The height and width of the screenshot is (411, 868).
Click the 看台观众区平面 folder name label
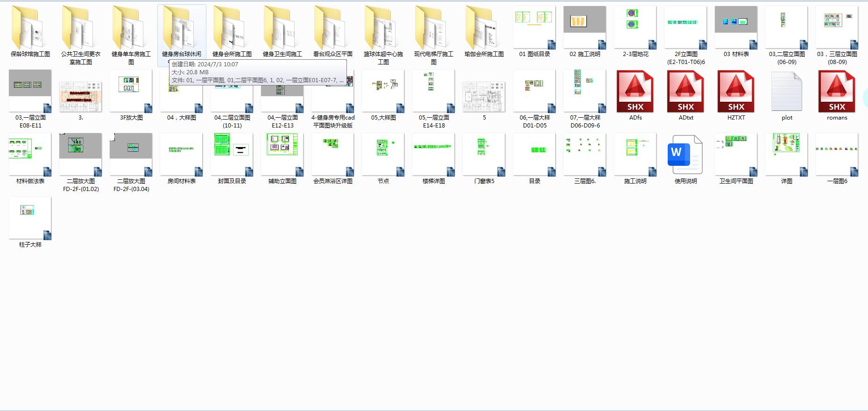(x=333, y=54)
